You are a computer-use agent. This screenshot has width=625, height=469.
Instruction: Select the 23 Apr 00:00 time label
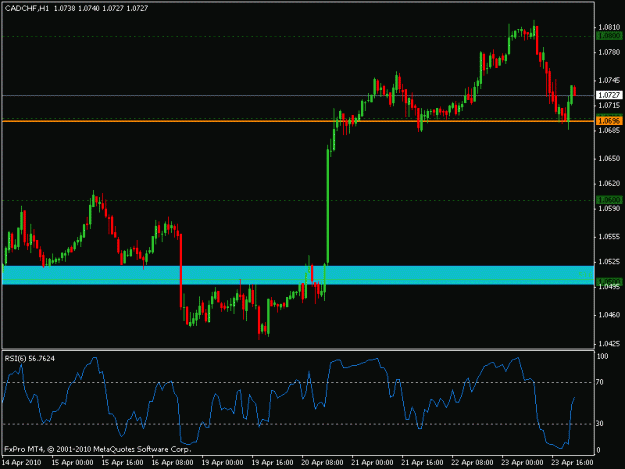pos(522,462)
